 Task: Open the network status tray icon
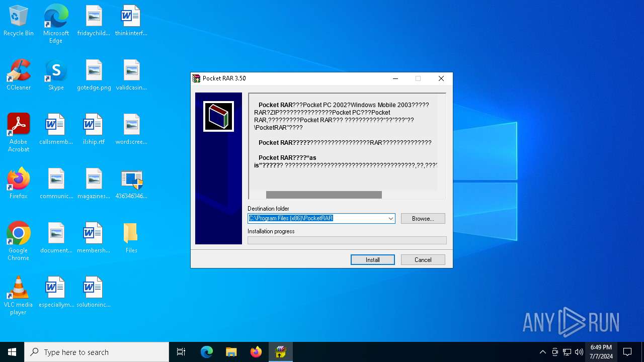(x=567, y=352)
